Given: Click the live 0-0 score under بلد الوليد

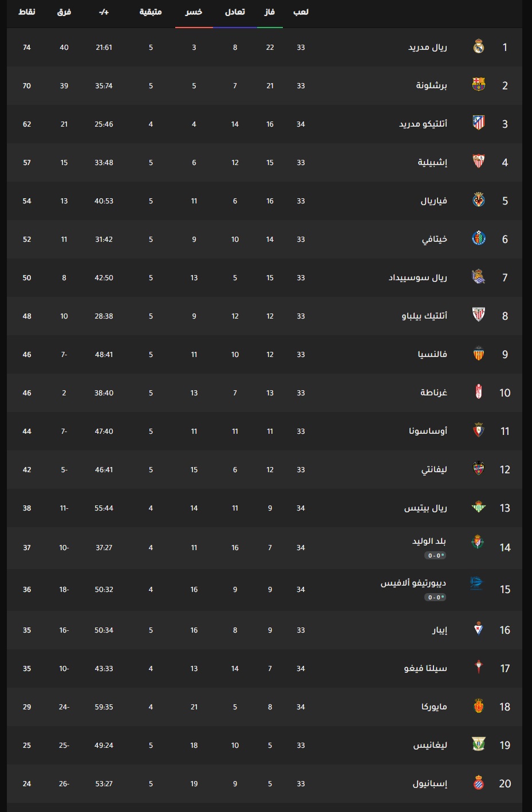Looking at the screenshot, I should pos(435,555).
